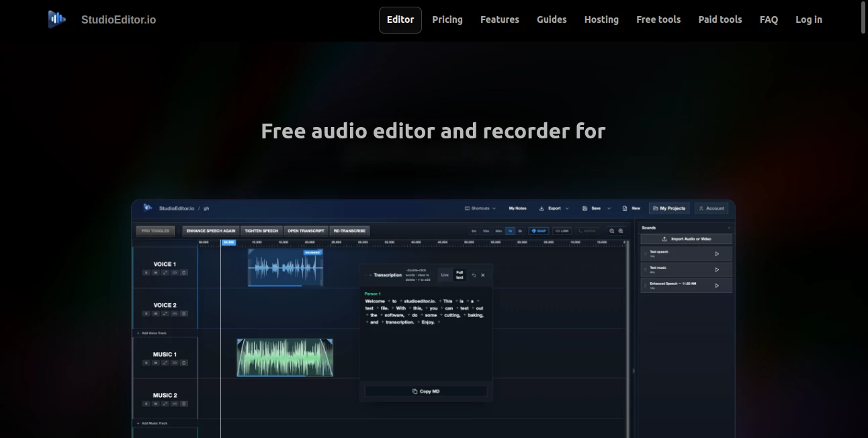Click the OPEN TRANSCRIPT button
868x438 pixels.
point(306,231)
